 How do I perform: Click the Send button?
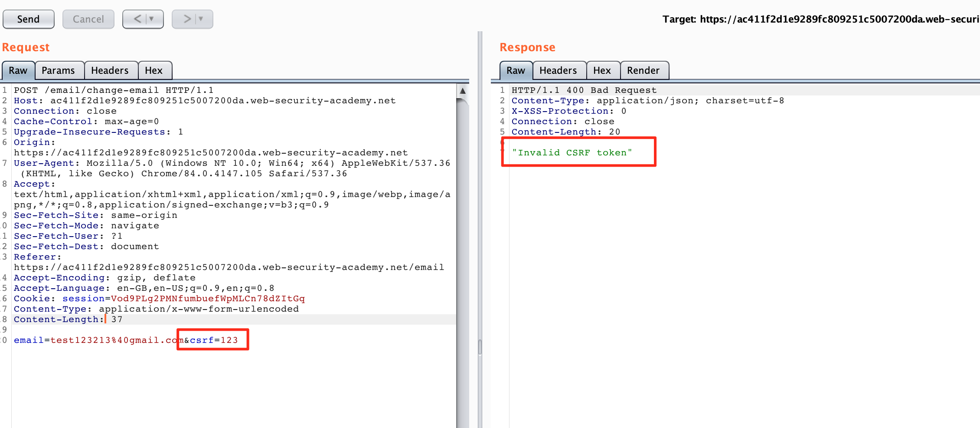click(29, 19)
